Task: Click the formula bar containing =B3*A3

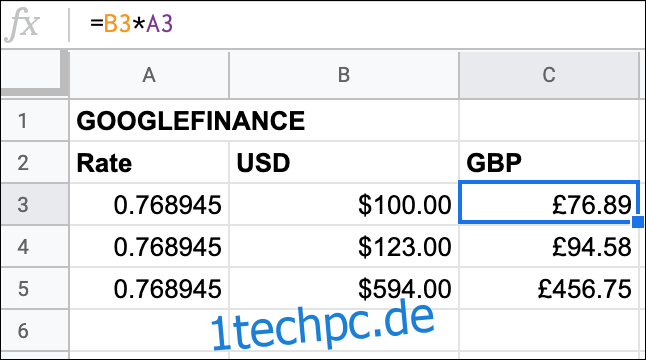Action: [357, 24]
